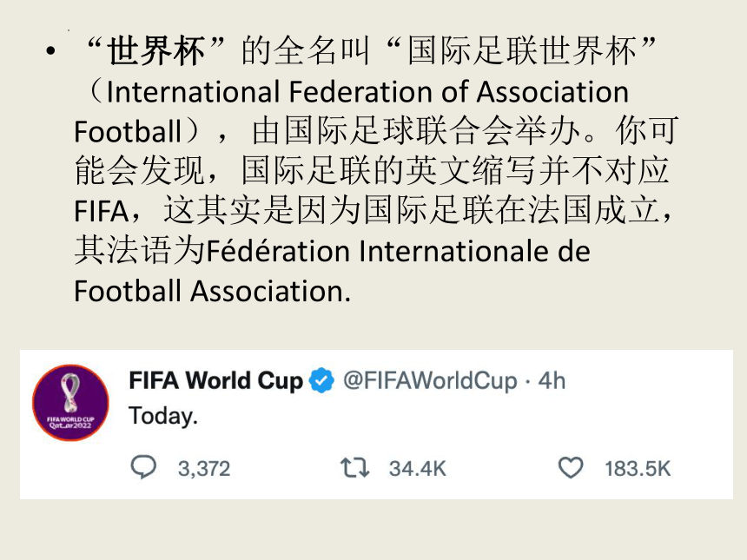747x560 pixels.
Task: Click the blue verified badge
Action: 321,380
